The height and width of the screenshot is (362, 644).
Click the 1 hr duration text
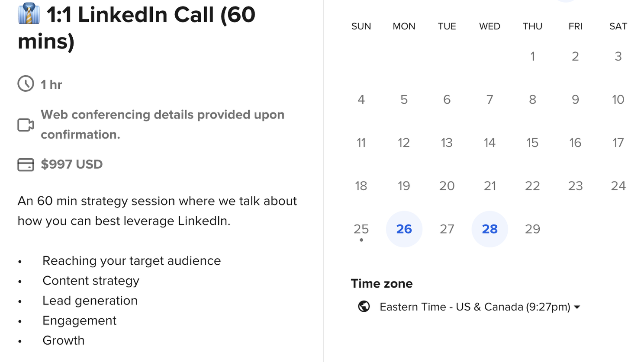51,84
